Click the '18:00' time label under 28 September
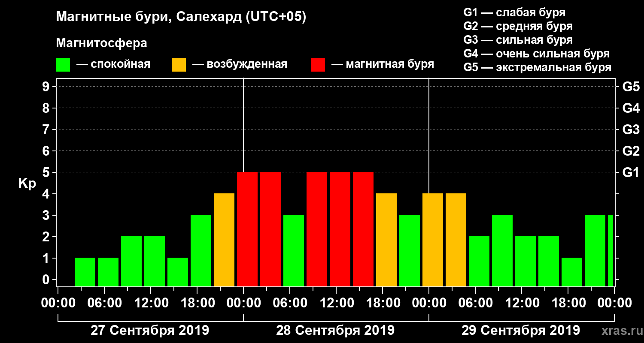This screenshot has width=644, height=343. click(x=383, y=303)
